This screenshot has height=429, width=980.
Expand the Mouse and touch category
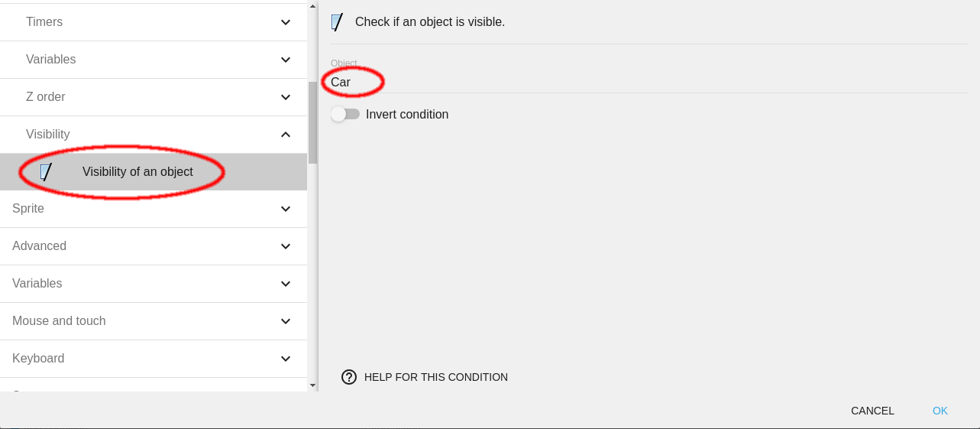coord(153,321)
